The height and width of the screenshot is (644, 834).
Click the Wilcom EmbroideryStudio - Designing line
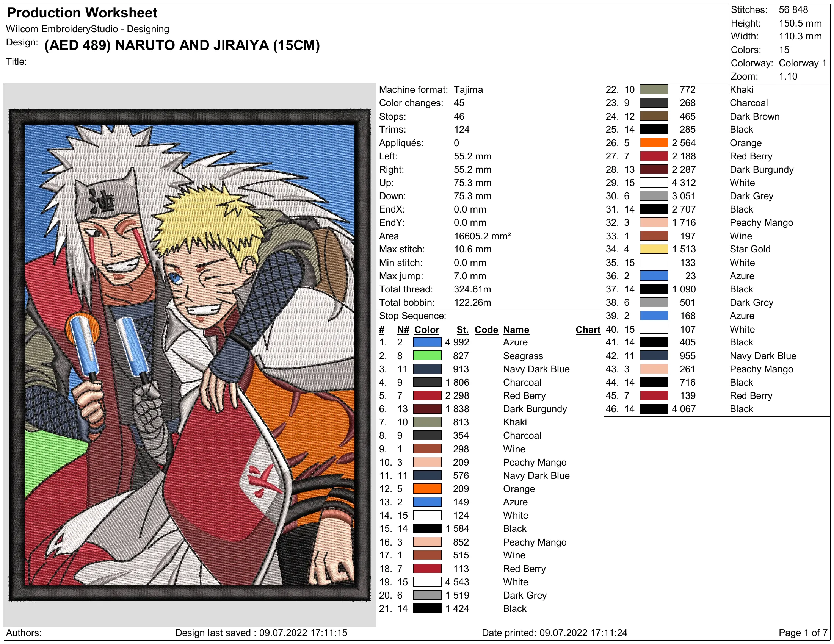(88, 29)
